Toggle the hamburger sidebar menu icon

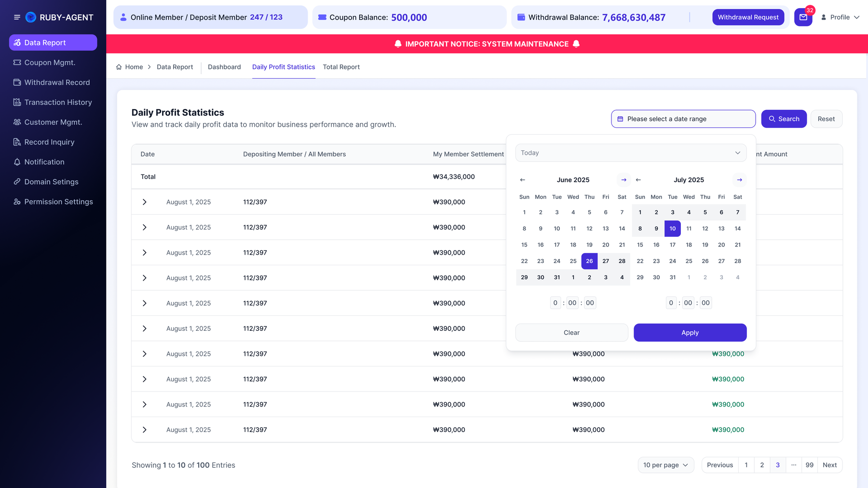click(17, 17)
